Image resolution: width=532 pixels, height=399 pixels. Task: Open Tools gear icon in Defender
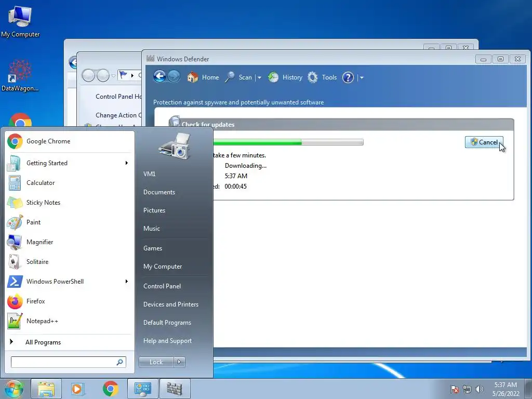point(312,77)
